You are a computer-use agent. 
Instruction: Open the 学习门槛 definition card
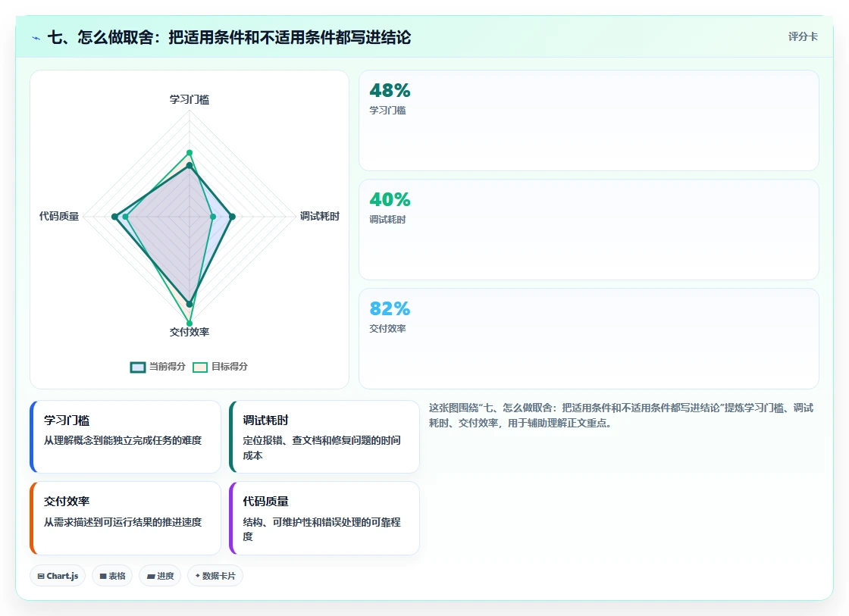coord(125,437)
